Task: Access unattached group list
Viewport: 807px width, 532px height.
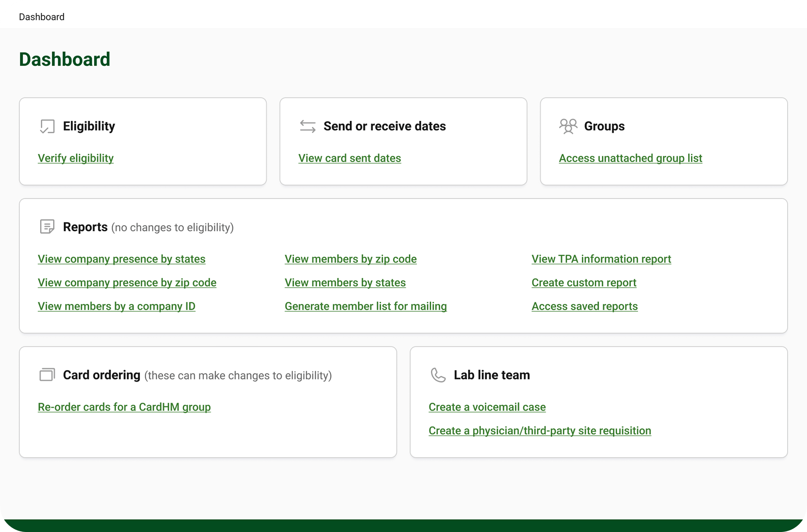Action: pyautogui.click(x=630, y=158)
